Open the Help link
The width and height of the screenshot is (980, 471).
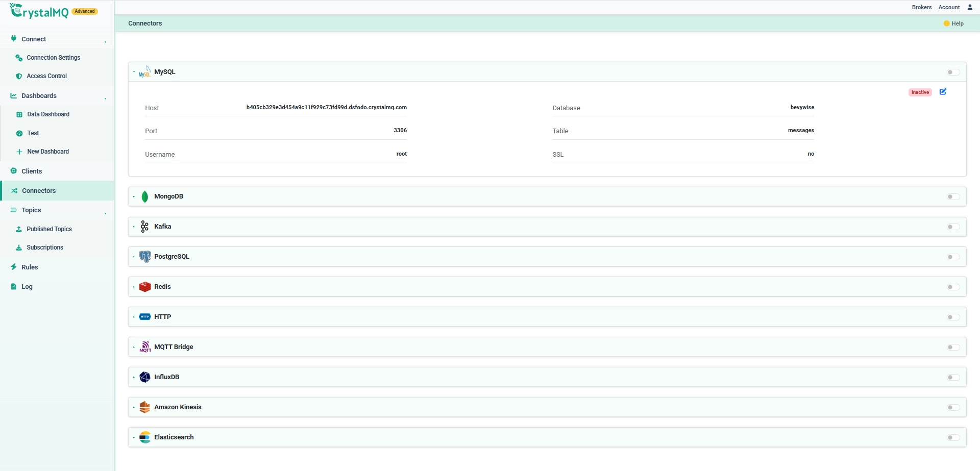coord(953,23)
